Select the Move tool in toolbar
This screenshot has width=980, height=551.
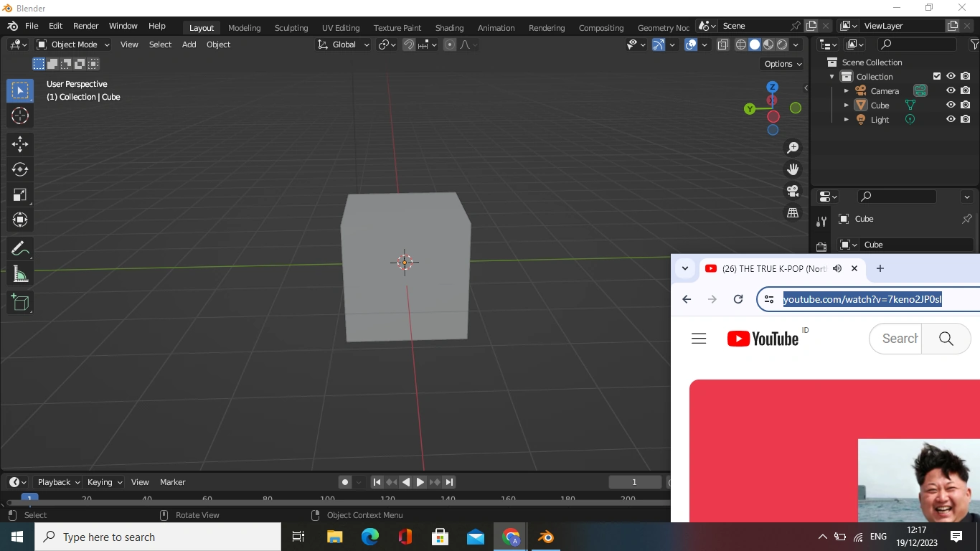pyautogui.click(x=20, y=144)
